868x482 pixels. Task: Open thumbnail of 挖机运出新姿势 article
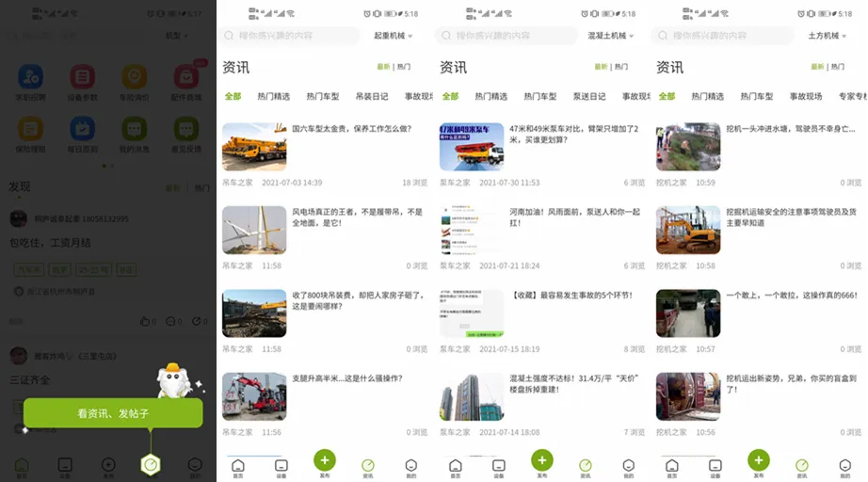click(688, 396)
